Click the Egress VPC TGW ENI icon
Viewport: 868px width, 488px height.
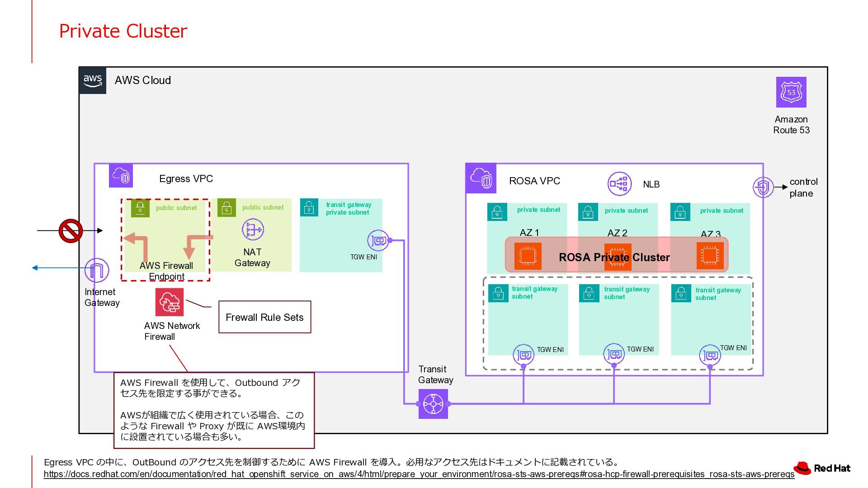[378, 240]
